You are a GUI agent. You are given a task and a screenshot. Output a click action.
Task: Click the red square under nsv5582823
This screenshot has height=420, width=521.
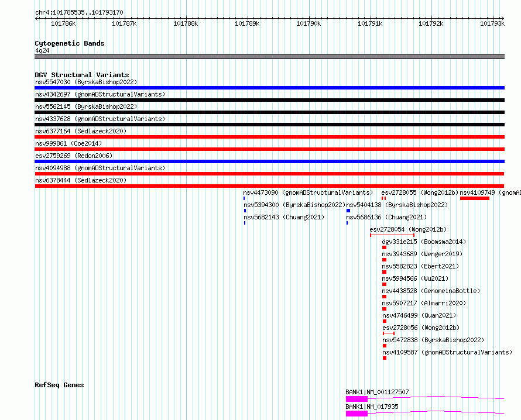[x=384, y=272]
